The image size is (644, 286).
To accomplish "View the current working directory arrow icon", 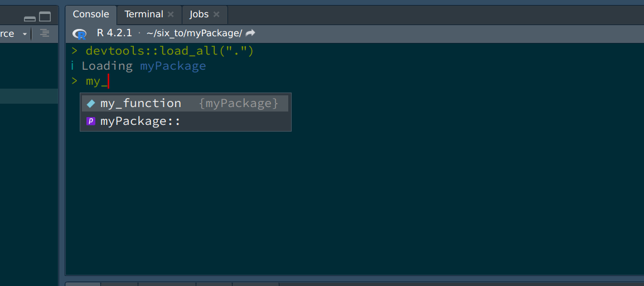I will point(250,32).
